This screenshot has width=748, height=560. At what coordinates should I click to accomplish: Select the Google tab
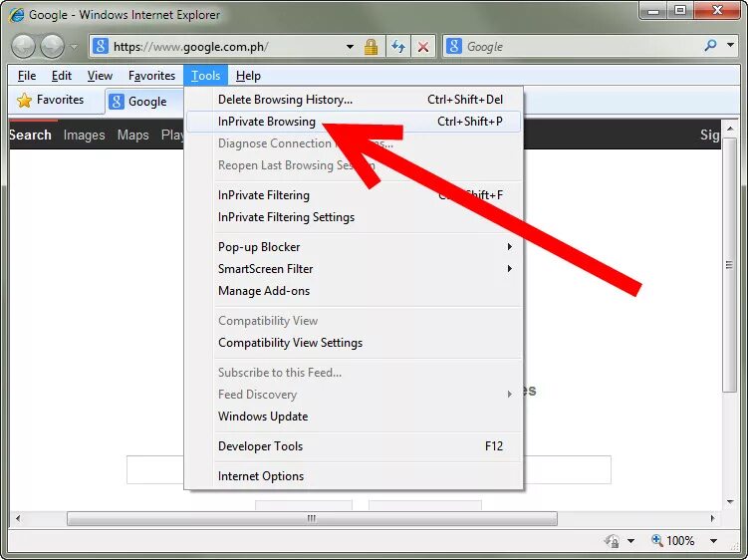pos(143,102)
